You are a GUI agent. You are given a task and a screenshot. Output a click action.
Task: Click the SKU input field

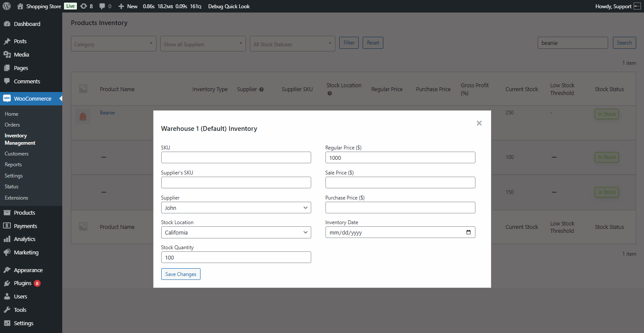click(236, 158)
